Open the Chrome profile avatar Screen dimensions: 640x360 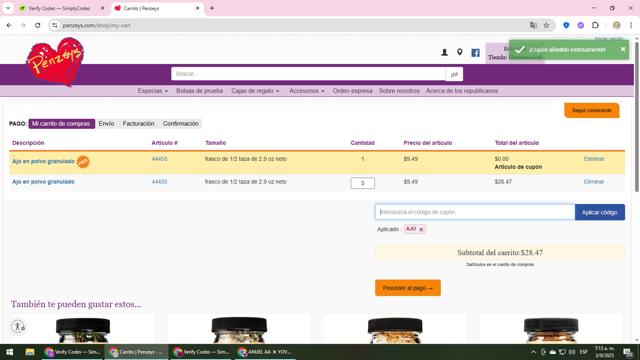[616, 25]
